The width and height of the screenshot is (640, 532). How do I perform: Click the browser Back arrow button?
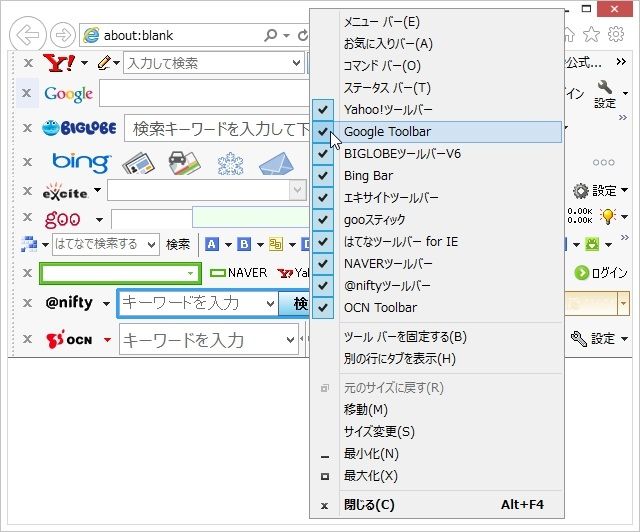click(x=27, y=36)
